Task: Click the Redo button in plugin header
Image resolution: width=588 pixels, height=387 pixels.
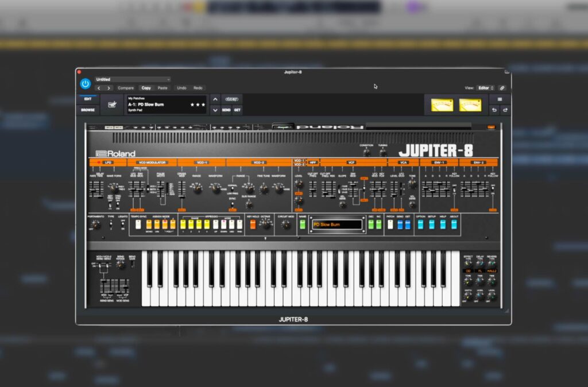Action: (x=198, y=88)
